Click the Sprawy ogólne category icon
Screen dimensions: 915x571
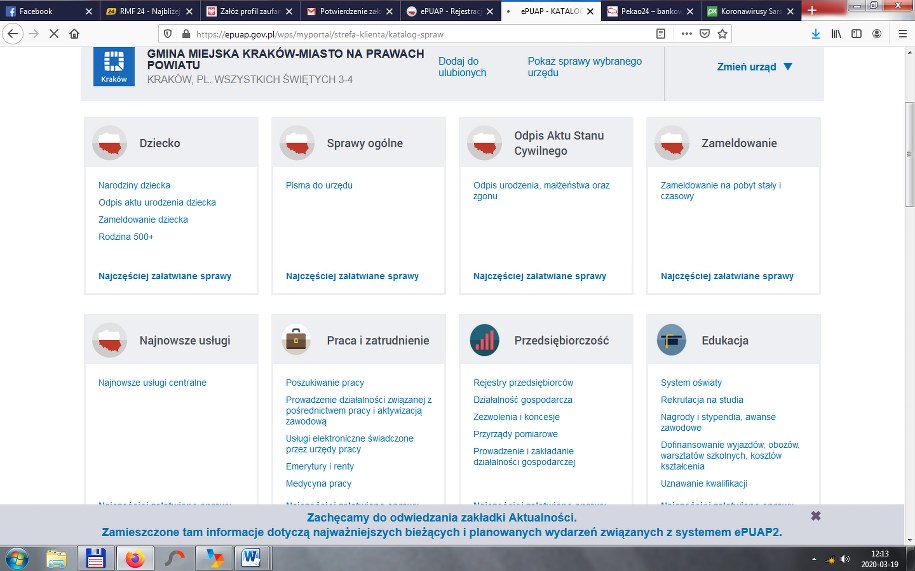click(x=297, y=143)
